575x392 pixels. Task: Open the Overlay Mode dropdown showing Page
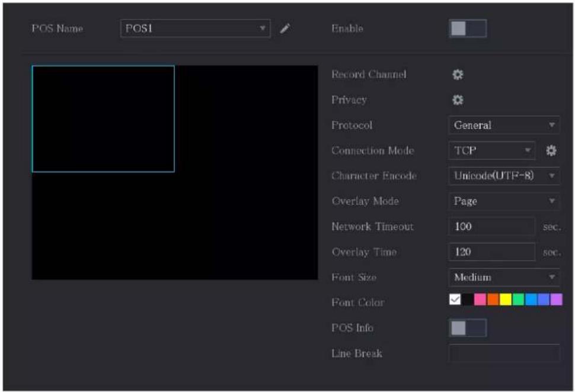coord(504,201)
